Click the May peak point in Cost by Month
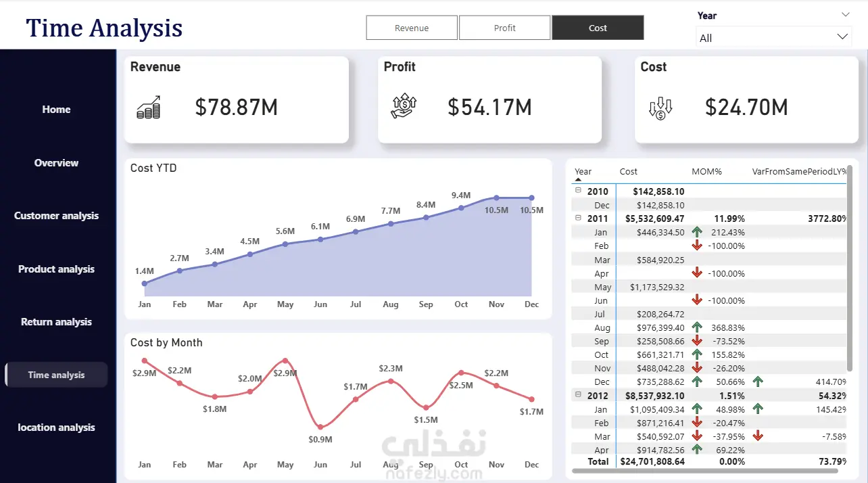868x483 pixels. [285, 361]
